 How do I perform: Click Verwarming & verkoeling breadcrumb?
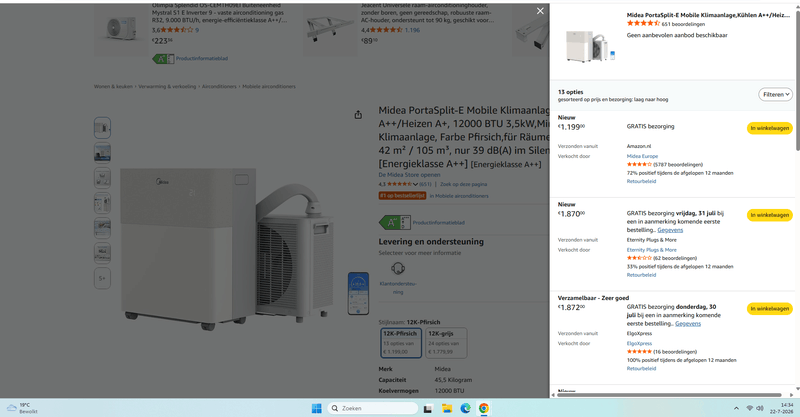(167, 86)
